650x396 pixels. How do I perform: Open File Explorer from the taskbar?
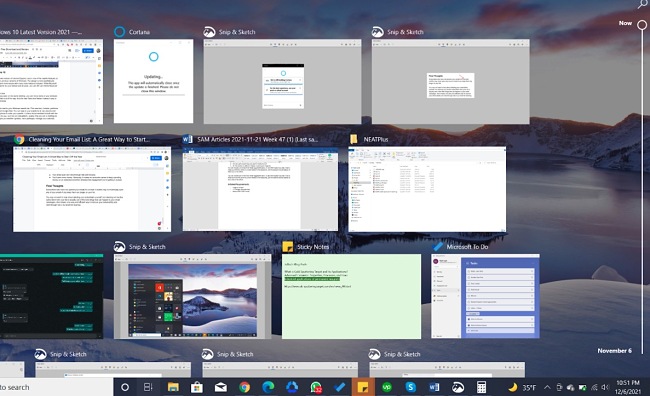[x=173, y=387]
